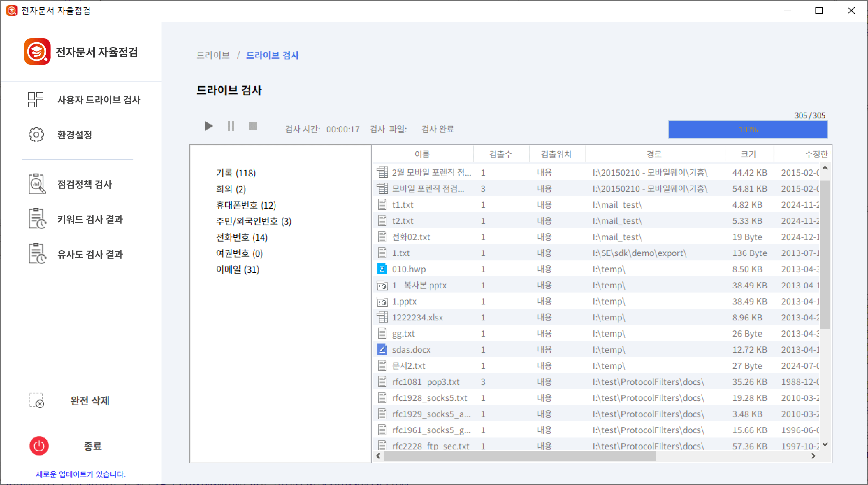Click the 010.hwp file type icon

click(382, 269)
